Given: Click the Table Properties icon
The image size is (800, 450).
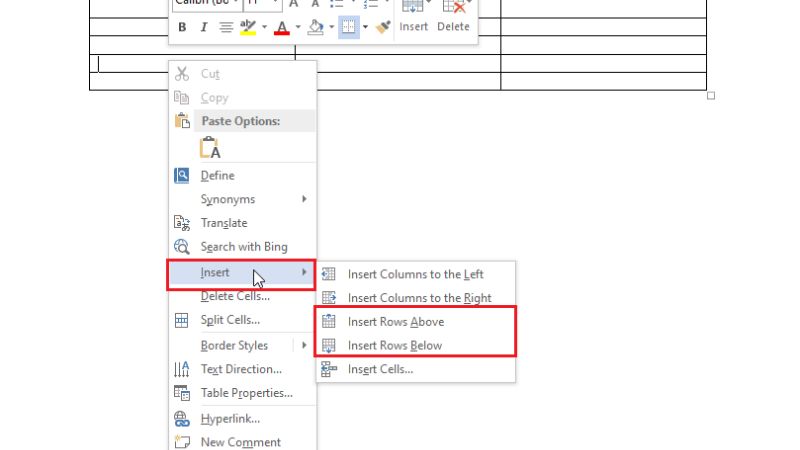Looking at the screenshot, I should [182, 393].
